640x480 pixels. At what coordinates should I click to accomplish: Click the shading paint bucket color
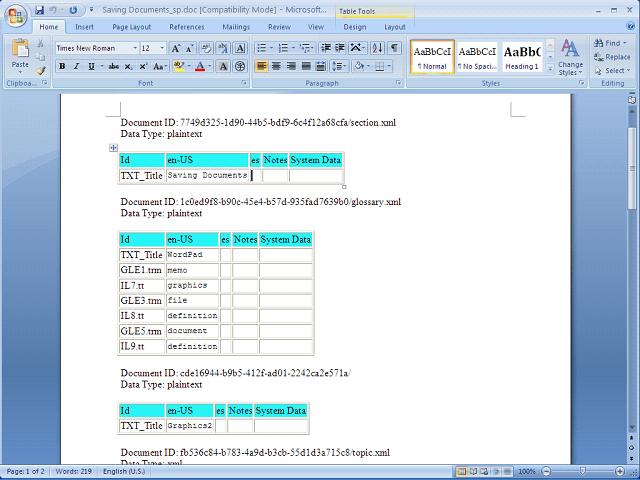point(359,66)
